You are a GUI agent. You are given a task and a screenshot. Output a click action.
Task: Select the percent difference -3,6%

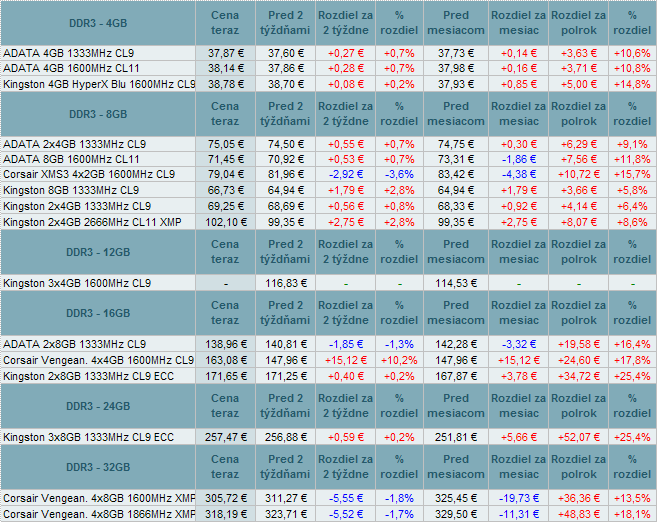[399, 175]
